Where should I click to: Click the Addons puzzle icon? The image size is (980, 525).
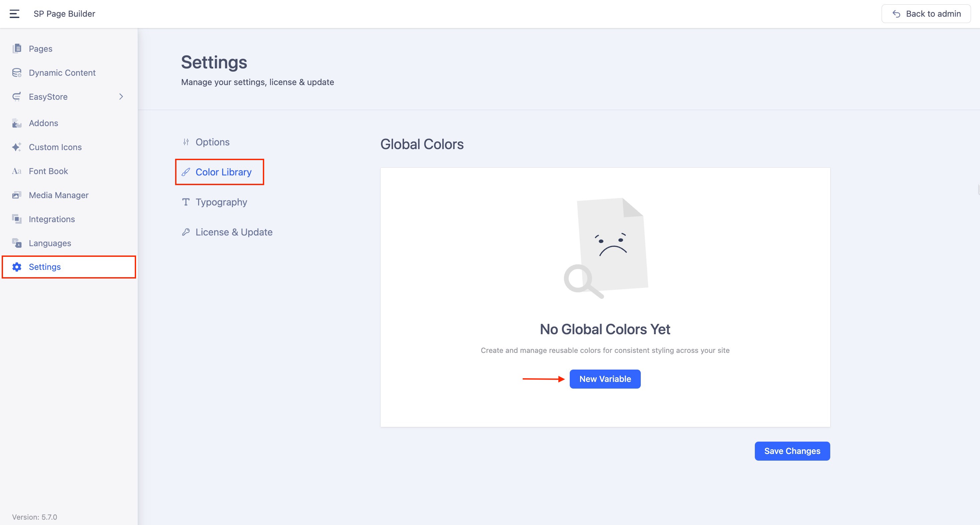(17, 123)
